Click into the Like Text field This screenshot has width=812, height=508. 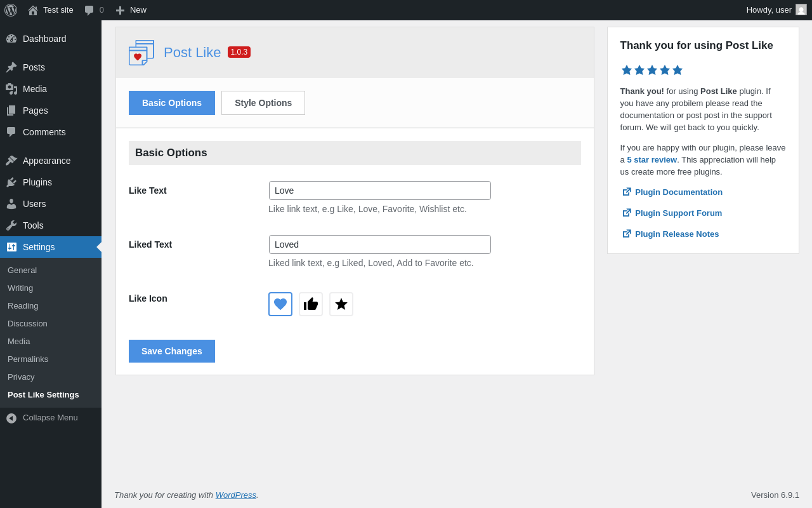[x=379, y=190]
